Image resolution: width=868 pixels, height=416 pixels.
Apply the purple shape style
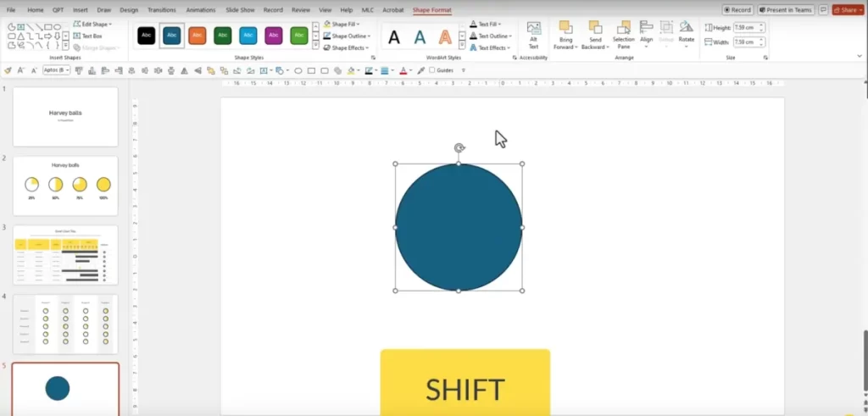[274, 36]
